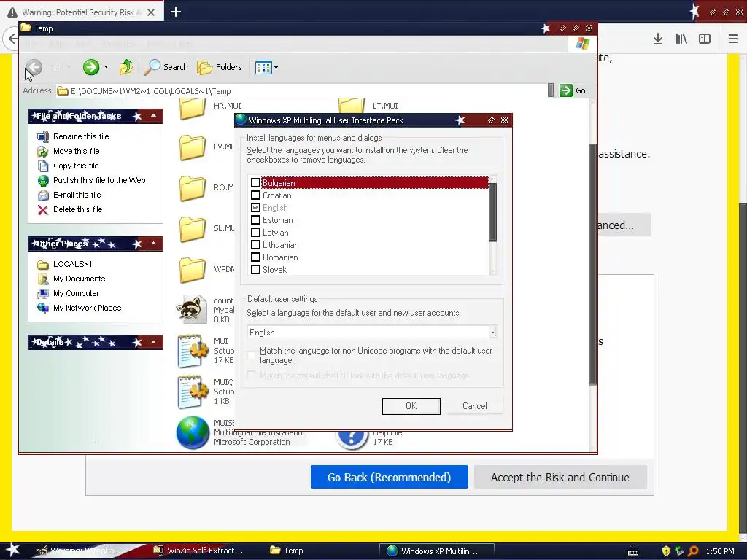Viewport: 747px width, 560px height.
Task: Select the Mypal raccoon file icon
Action: click(x=192, y=309)
